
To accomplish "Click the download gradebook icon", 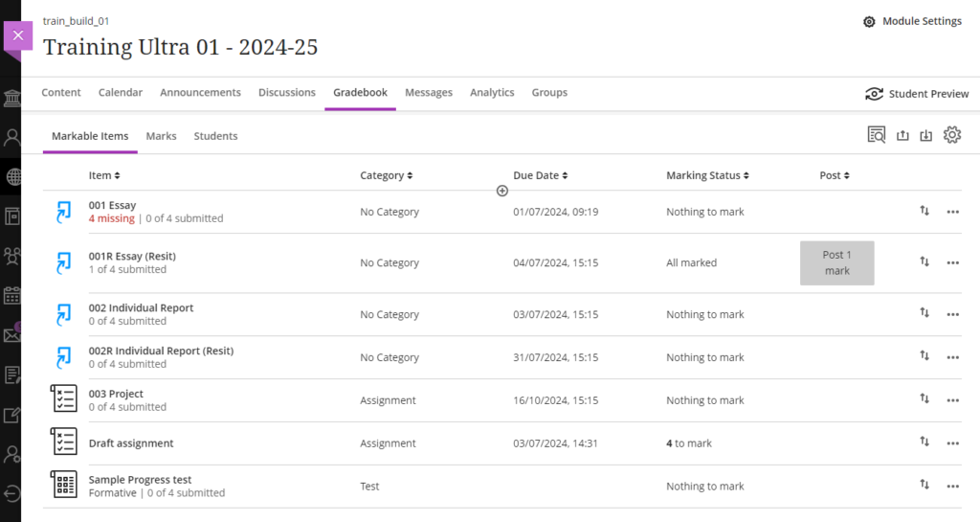I will [926, 135].
